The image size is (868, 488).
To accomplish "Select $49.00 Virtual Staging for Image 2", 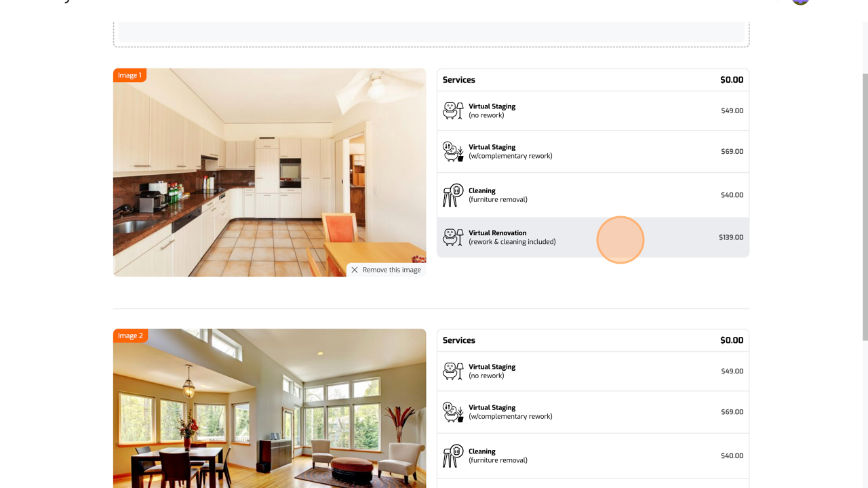I will click(x=593, y=371).
